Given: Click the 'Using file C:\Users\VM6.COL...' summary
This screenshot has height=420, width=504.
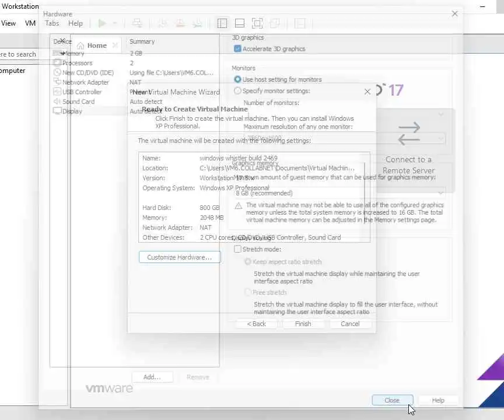Looking at the screenshot, I should pos(171,72).
